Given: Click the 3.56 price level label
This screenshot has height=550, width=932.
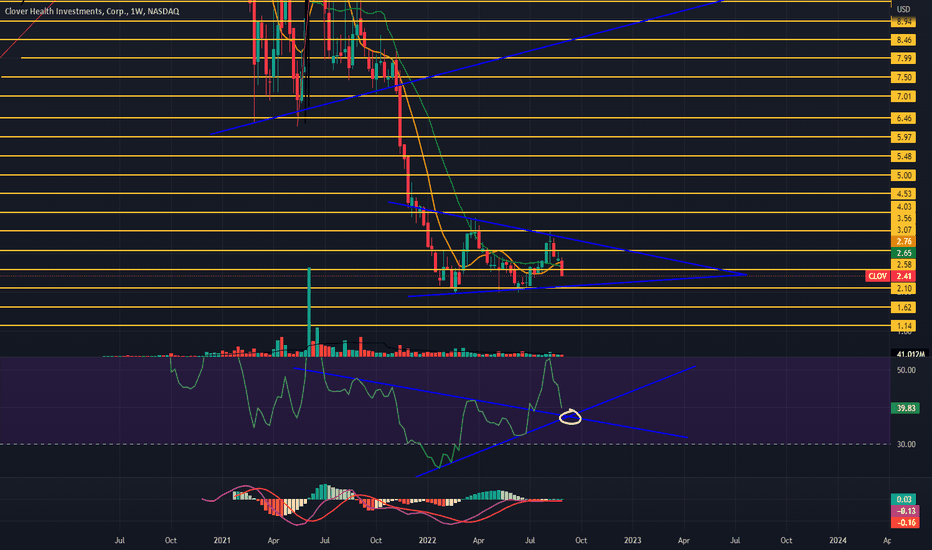Looking at the screenshot, I should pyautogui.click(x=903, y=218).
